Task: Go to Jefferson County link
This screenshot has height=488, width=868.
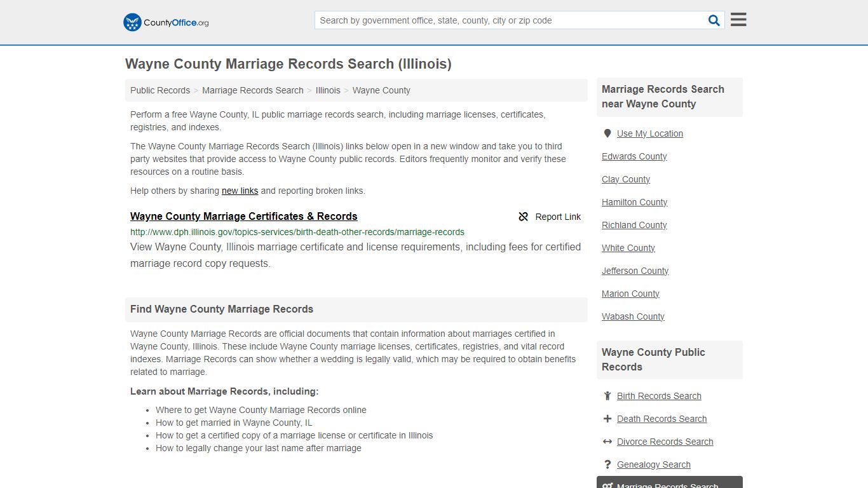Action: (x=635, y=271)
